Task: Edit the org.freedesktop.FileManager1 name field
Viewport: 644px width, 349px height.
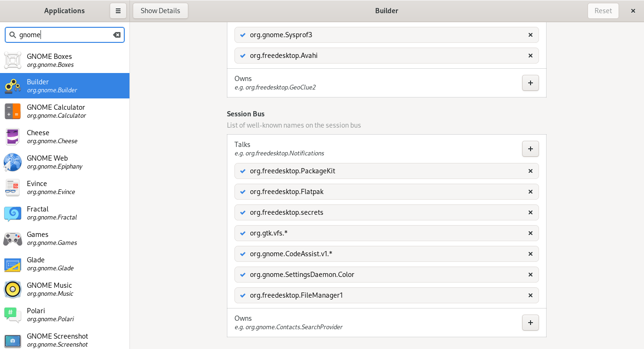Action: pyautogui.click(x=386, y=295)
